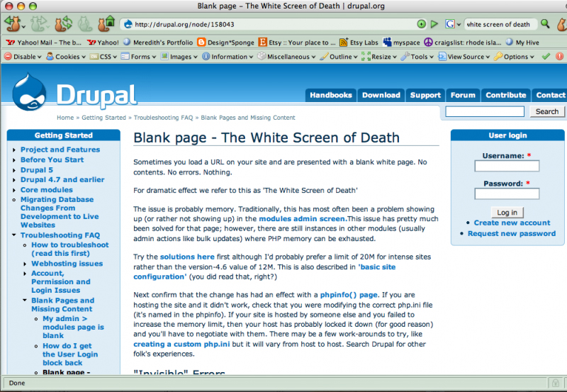Screen dimensions: 567x392
Task: Open the Contribute tab
Action: tap(506, 95)
